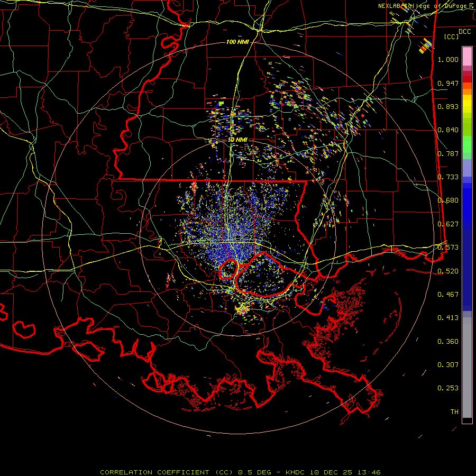Image resolution: width=476 pixels, height=476 pixels.
Task: Select the 0.307 scale label
Action: (x=448, y=365)
